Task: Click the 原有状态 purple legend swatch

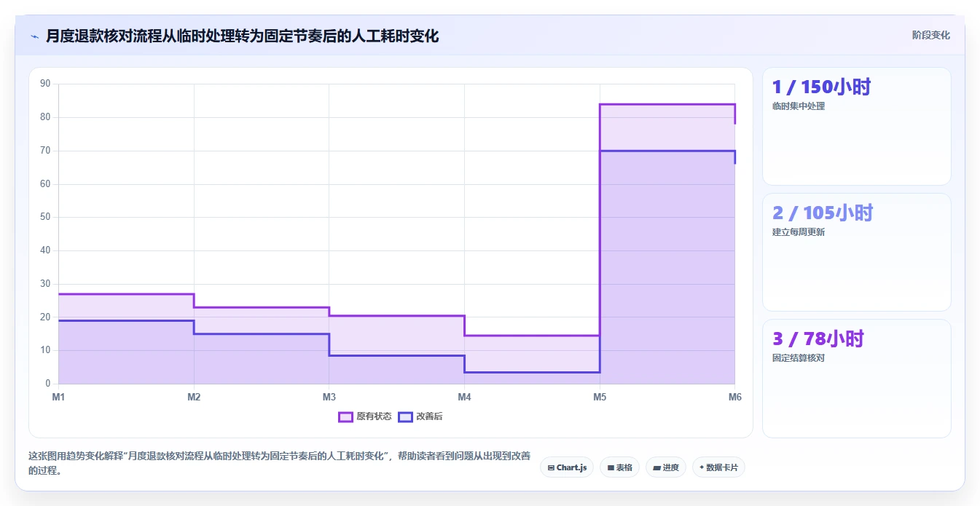Action: point(345,416)
